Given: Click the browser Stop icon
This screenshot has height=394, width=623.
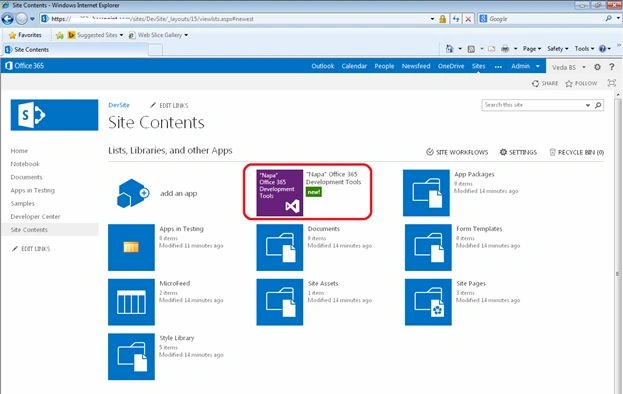Looking at the screenshot, I should [x=468, y=19].
